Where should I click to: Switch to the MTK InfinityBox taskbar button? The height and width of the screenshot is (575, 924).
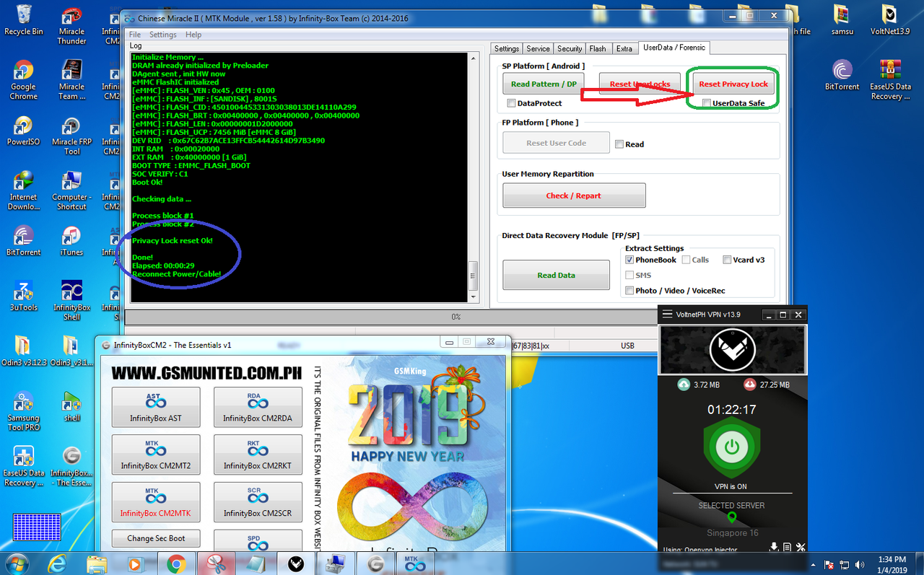pos(414,563)
